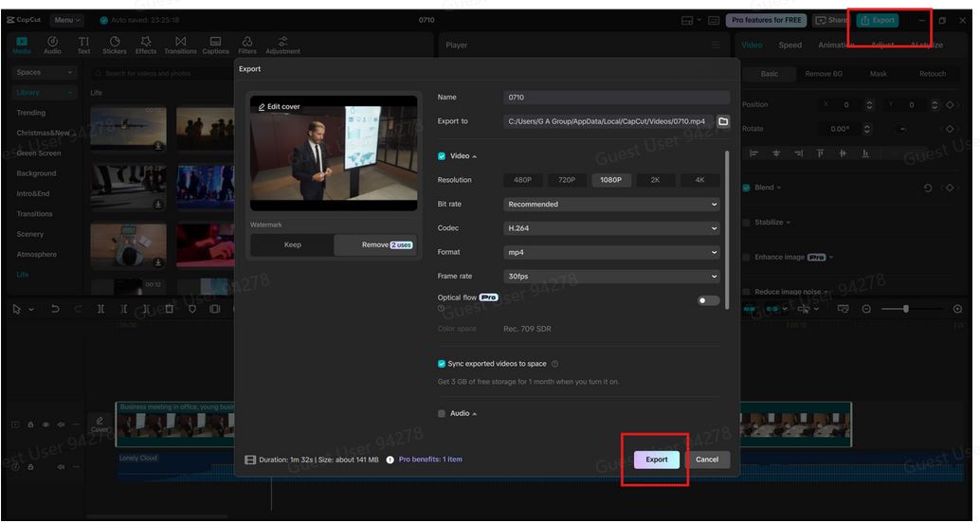Open the Effects panel icon
980x523 pixels.
[x=146, y=45]
